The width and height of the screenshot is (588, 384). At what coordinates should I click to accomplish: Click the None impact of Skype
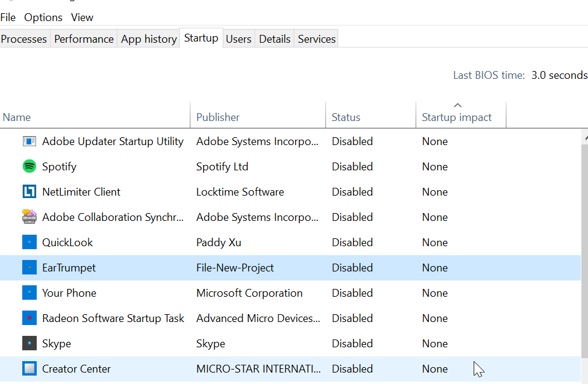435,344
